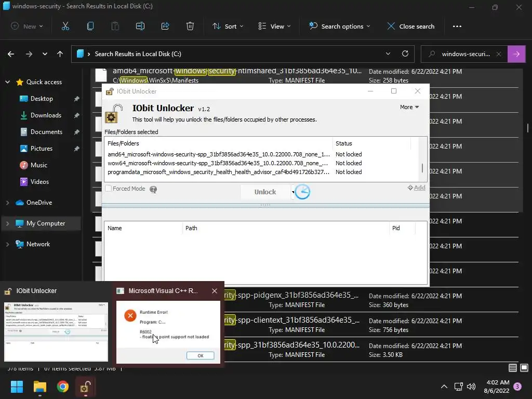Click Close search button
Screen dimensions: 532x399
(411, 26)
